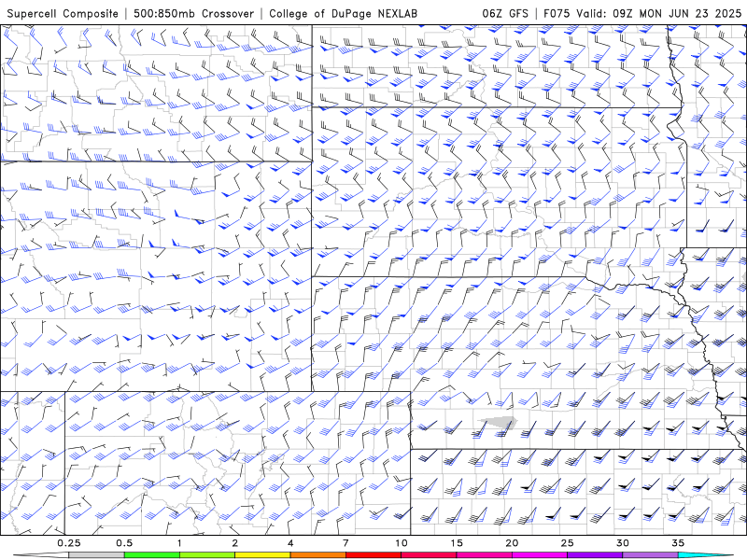Click the '500:850mb Crossover' header label
This screenshot has height=560, width=747.
tap(193, 13)
